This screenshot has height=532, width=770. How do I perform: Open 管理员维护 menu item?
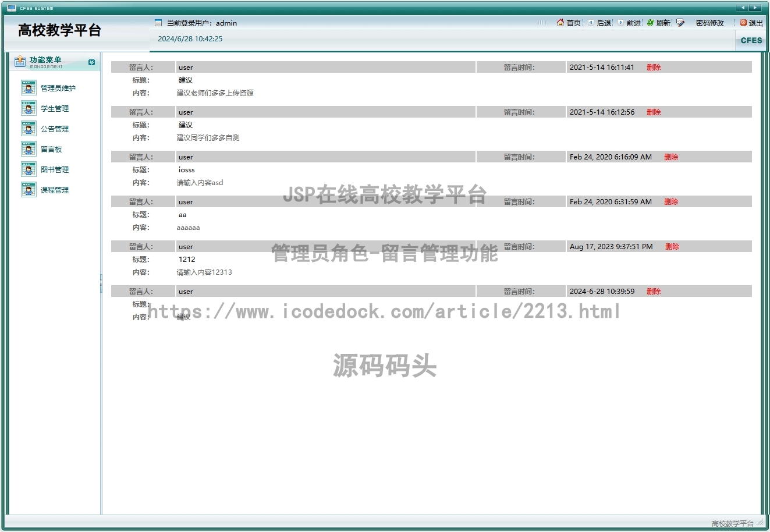pos(58,88)
